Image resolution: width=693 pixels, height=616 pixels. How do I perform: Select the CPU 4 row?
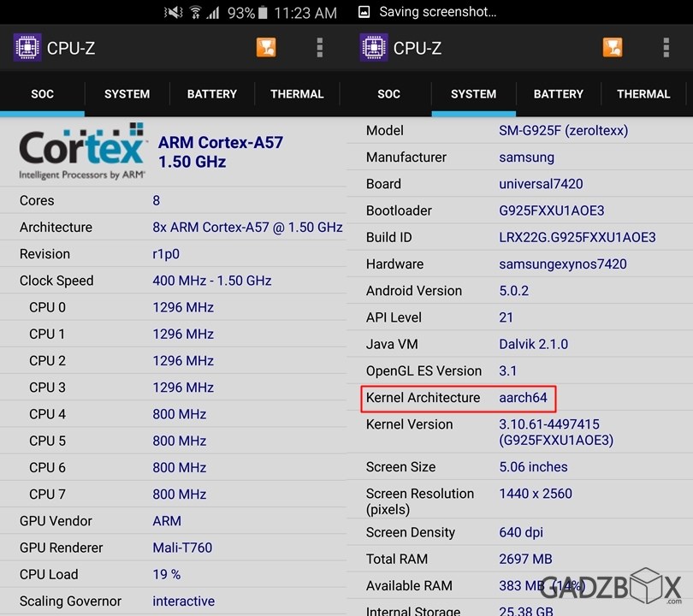(x=173, y=414)
